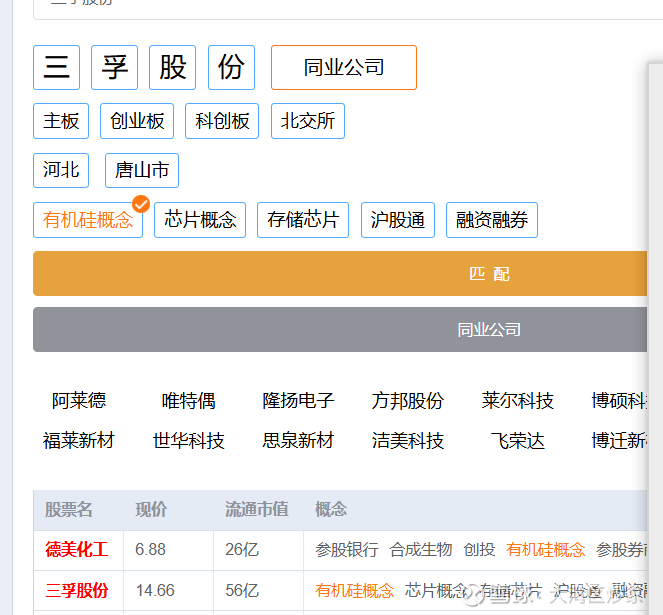Viewport: 663px width, 615px height.
Task: Toggle the 沪股通 concept tag
Action: point(398,220)
